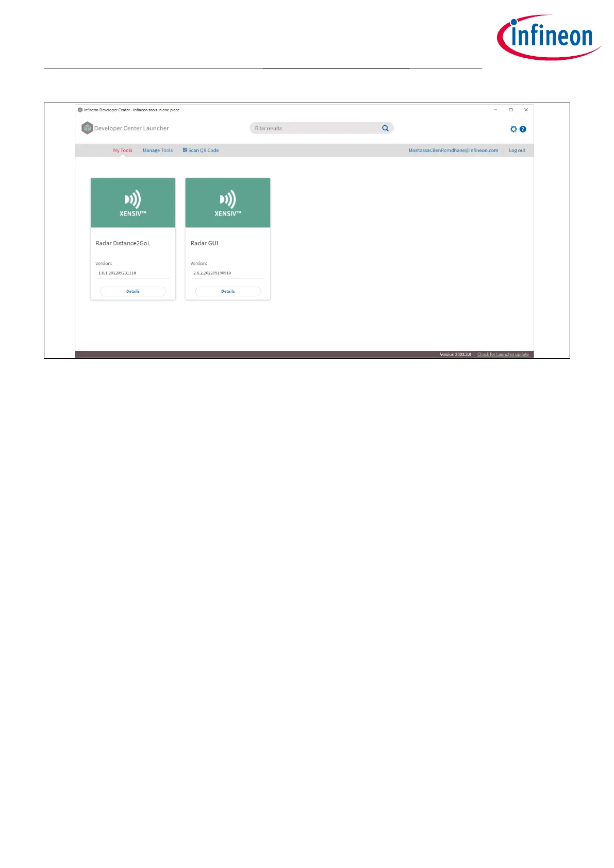Click the Developer Center Launcher cube logo

click(x=87, y=128)
